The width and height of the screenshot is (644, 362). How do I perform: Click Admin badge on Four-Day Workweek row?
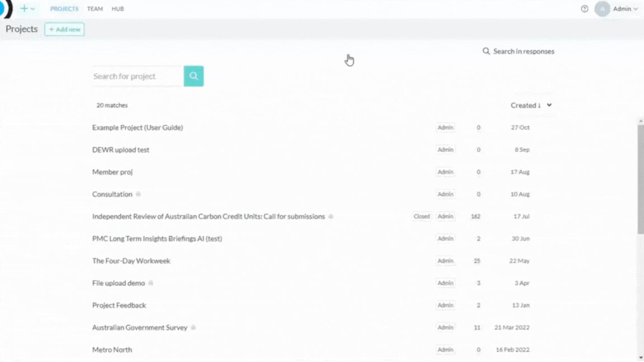(x=445, y=261)
